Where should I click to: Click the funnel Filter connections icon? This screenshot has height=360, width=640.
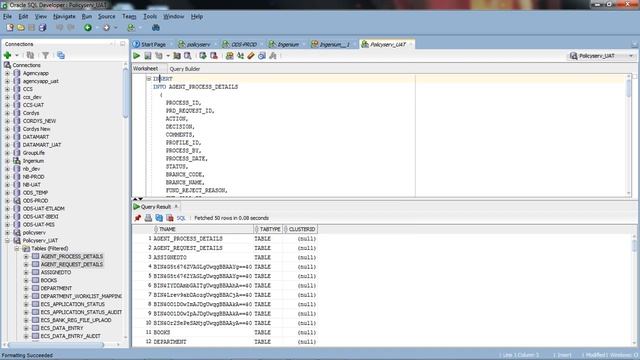45,55
